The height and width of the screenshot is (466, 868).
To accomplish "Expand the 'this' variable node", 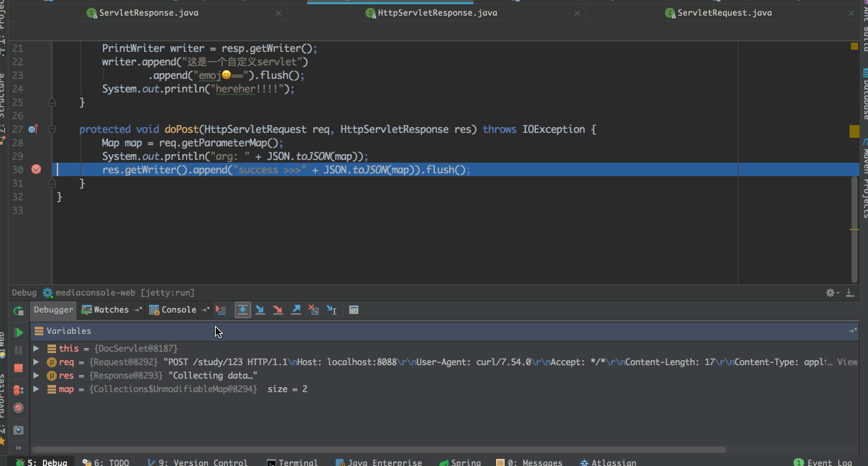I will [36, 349].
